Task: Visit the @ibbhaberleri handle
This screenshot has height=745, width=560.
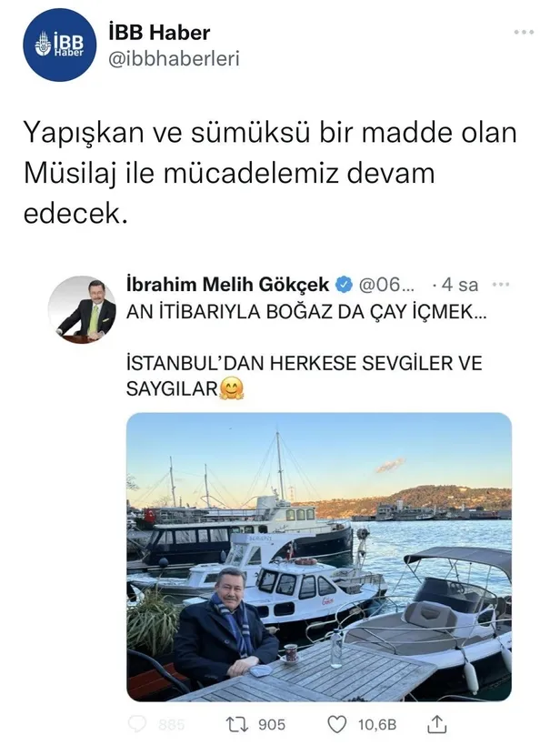Action: click(174, 59)
